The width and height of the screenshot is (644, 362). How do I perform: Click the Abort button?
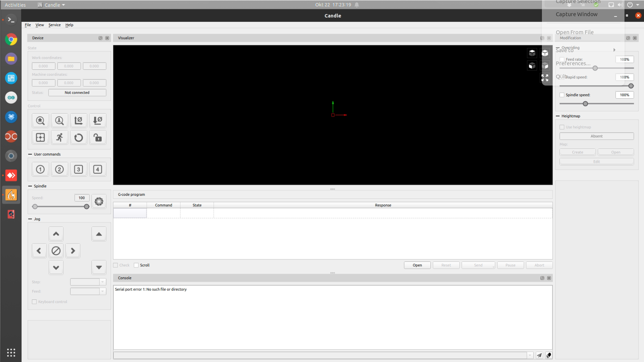[x=539, y=265]
